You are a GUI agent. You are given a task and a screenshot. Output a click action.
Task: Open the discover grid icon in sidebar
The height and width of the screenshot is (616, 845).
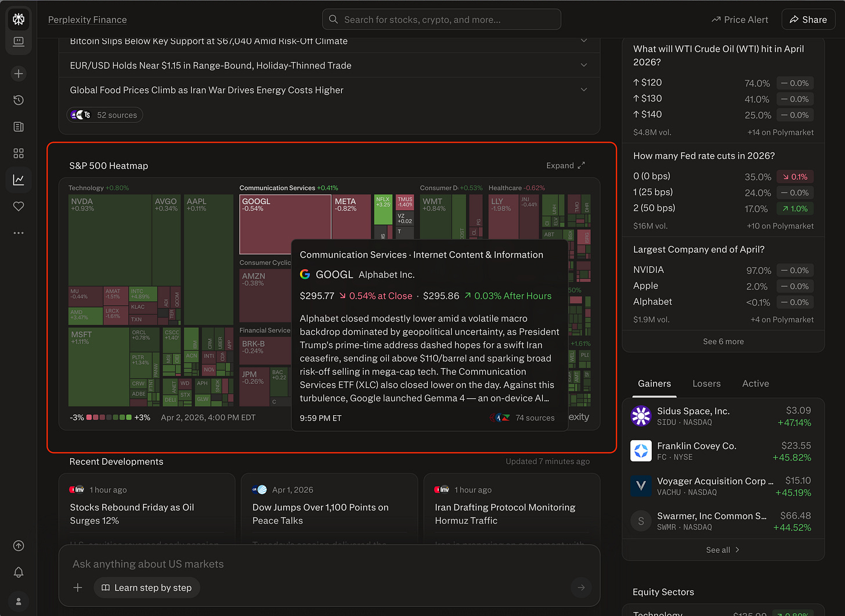click(18, 153)
